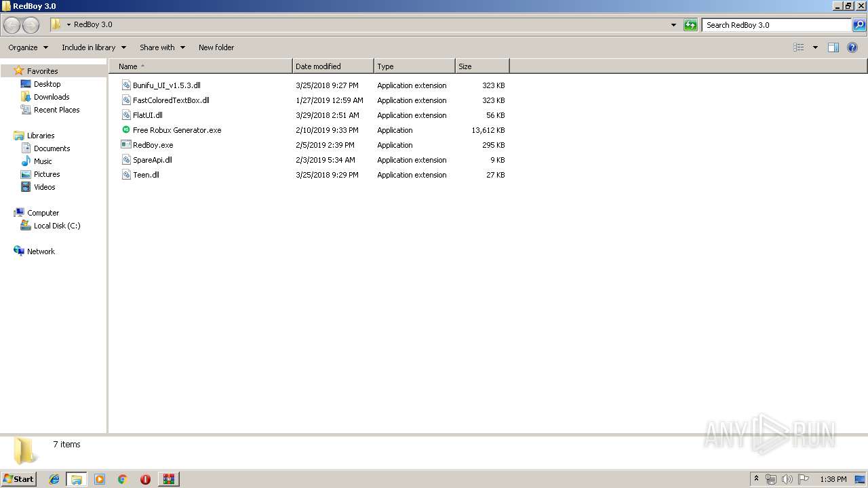Click the Start button

point(18,479)
